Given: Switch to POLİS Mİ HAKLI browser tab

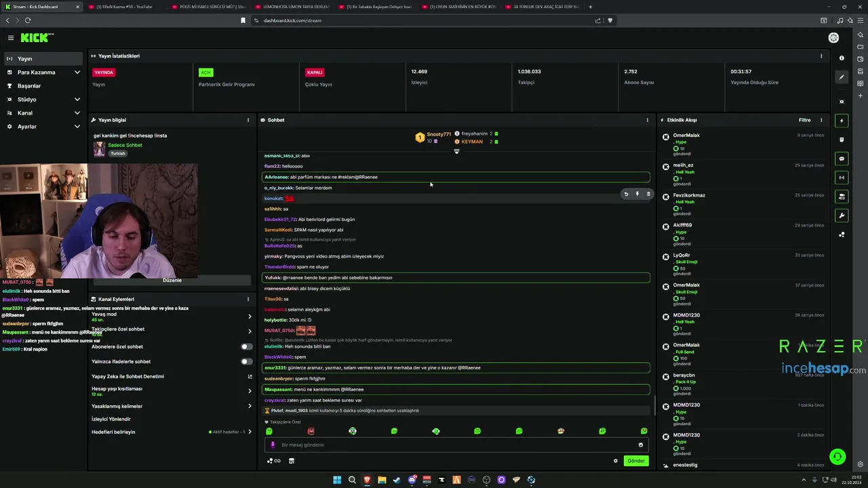Looking at the screenshot, I should pyautogui.click(x=208, y=7).
